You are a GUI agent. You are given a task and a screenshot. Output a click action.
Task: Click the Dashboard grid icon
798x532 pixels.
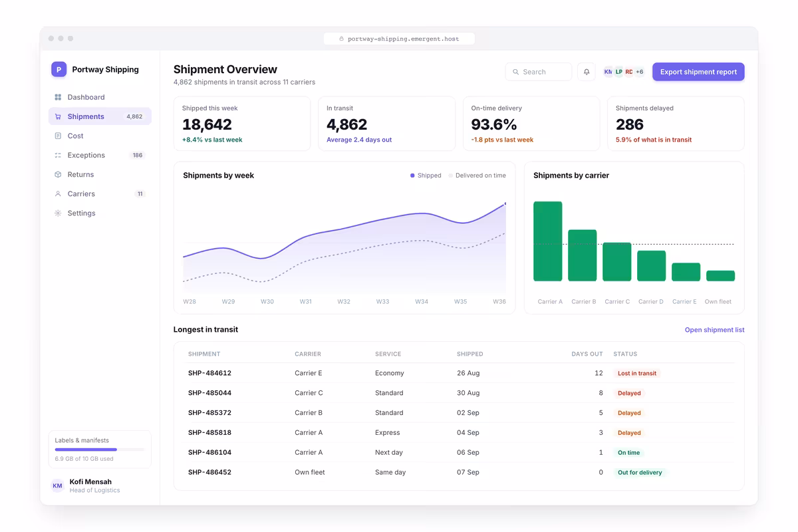[58, 97]
